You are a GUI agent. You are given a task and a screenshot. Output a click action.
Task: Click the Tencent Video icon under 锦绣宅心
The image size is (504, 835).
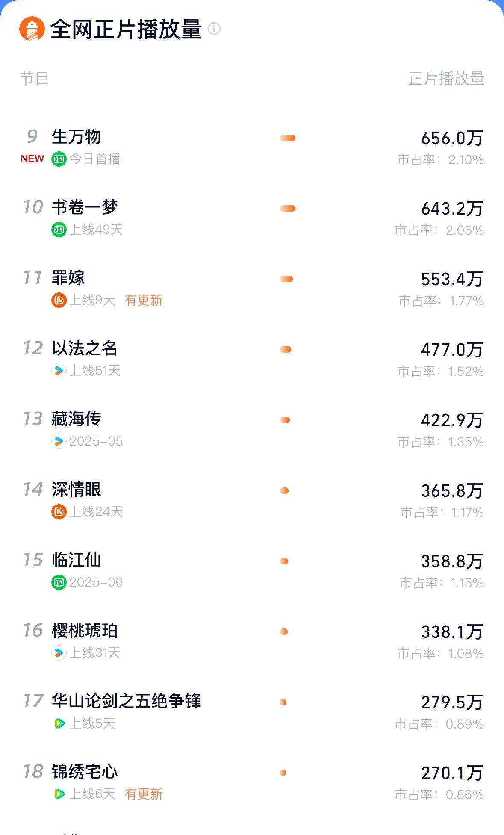[59, 794]
